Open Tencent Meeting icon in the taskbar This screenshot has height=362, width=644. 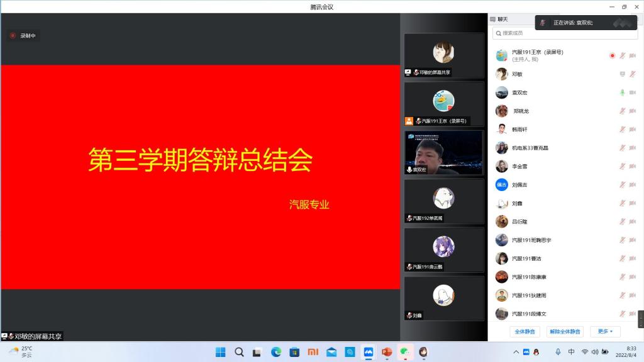[x=369, y=352]
